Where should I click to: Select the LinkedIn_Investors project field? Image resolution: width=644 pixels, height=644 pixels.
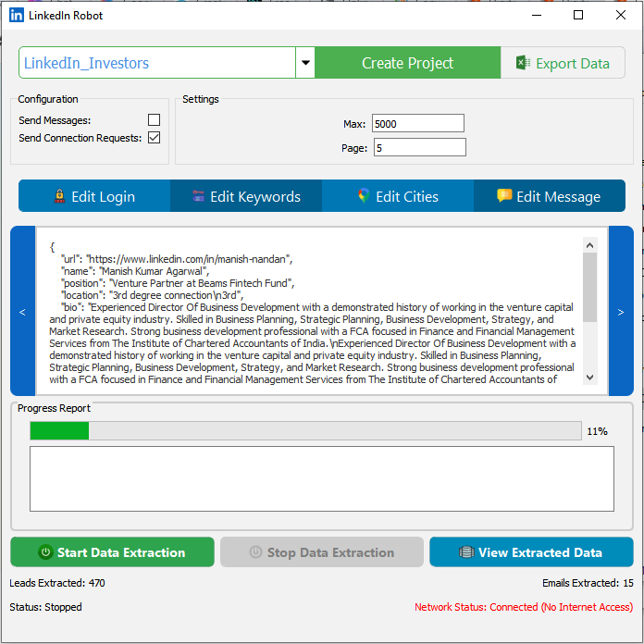pyautogui.click(x=157, y=62)
